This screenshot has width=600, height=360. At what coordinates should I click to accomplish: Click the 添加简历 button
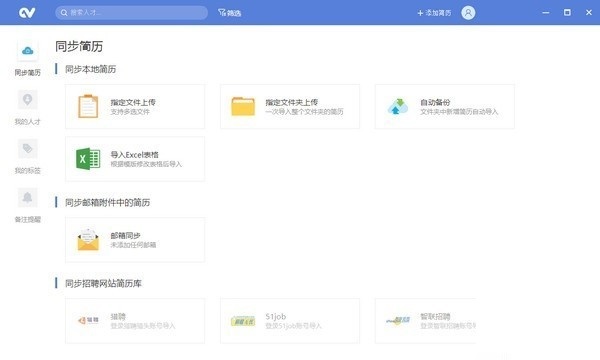[434, 13]
